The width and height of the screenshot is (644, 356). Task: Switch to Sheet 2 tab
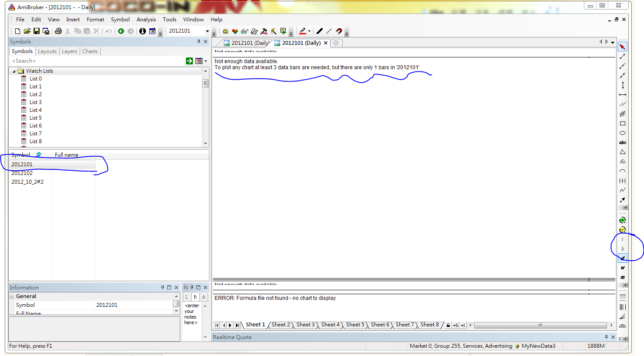pyautogui.click(x=281, y=325)
